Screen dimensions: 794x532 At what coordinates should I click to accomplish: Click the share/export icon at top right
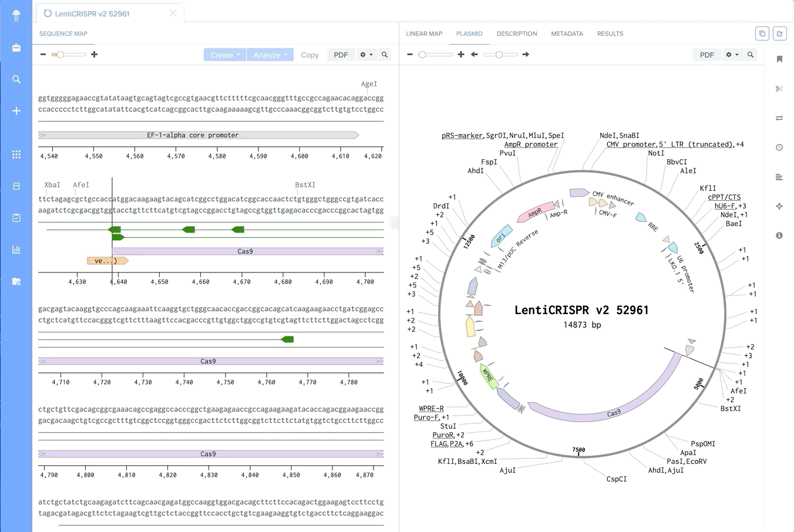click(x=780, y=33)
